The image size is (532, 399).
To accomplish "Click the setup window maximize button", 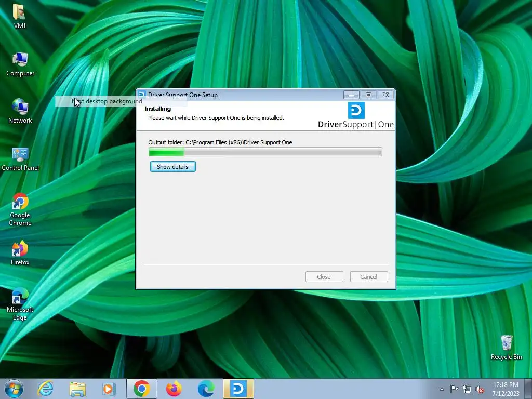I will pyautogui.click(x=368, y=95).
